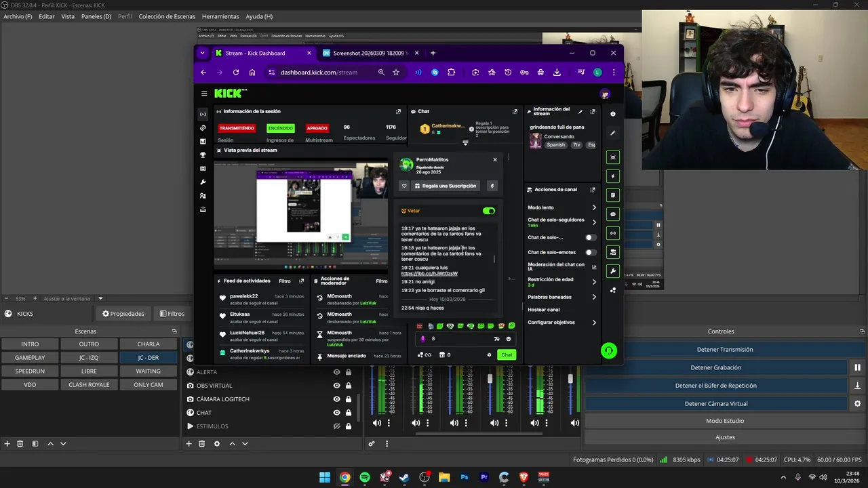Select the Stream section in Kick sidebar

point(203,114)
